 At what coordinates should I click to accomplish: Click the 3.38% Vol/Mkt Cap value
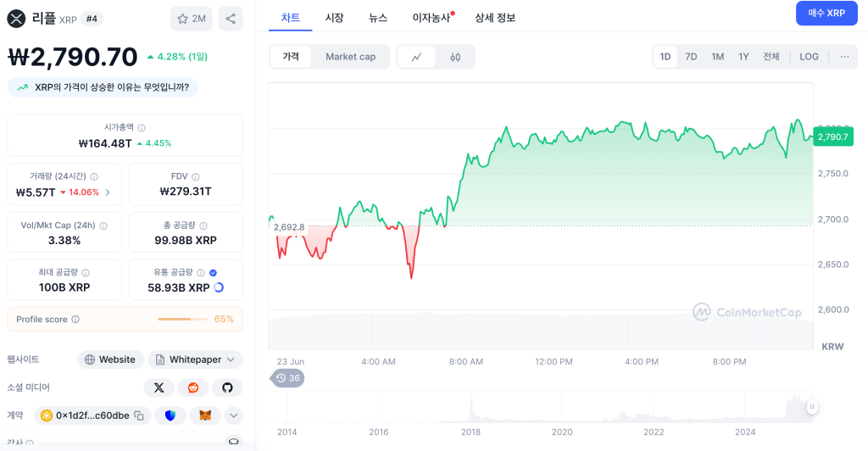[x=64, y=240]
